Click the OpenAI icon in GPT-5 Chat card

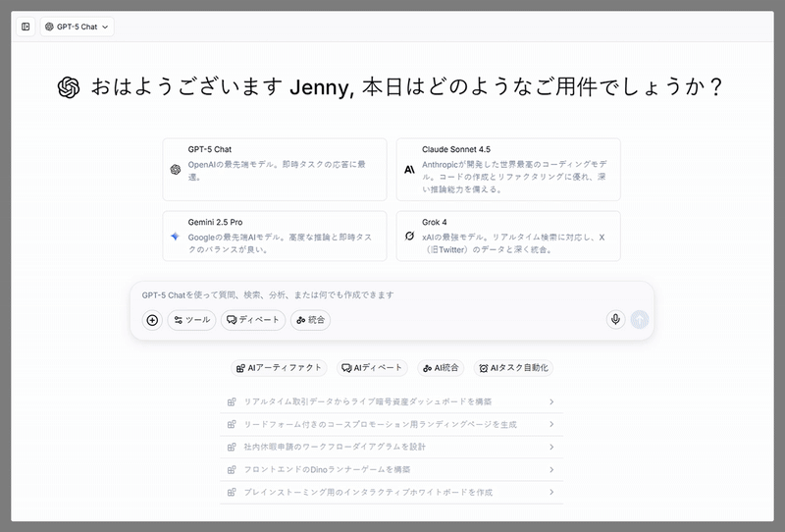click(x=176, y=170)
